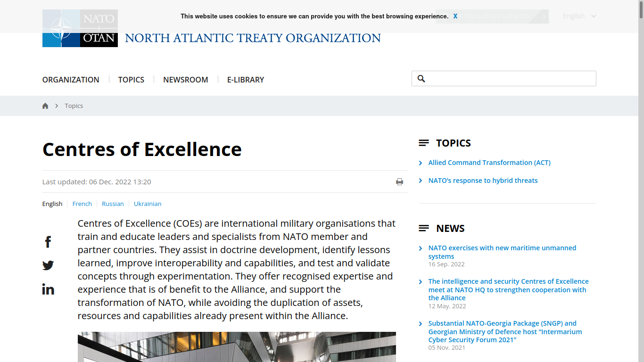Click chevron beside the NATO-Georgia Package item
Screen dimensions: 644x362
click(x=421, y=324)
